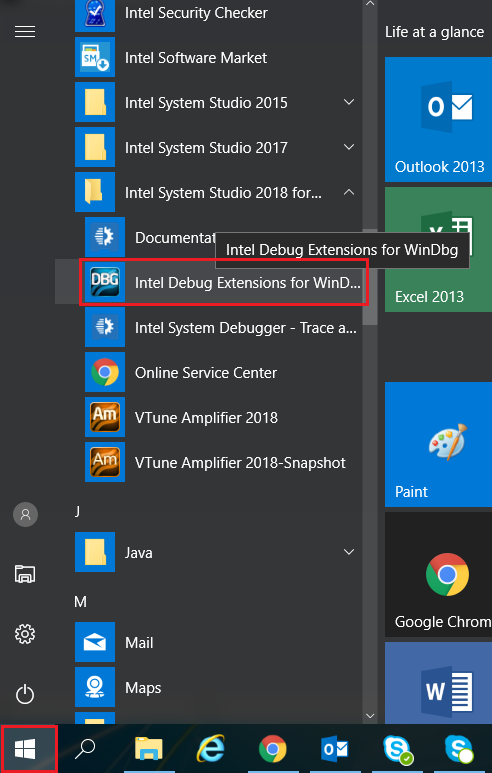Click the Intel System Studio 2017 folder icon
The height and width of the screenshot is (773, 492).
pyautogui.click(x=95, y=147)
